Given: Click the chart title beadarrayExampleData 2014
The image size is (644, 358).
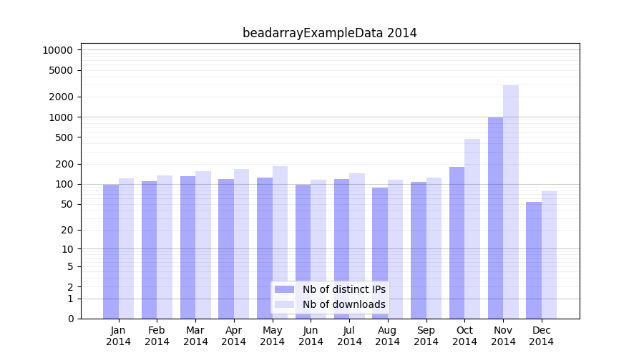Looking at the screenshot, I should (x=329, y=33).
